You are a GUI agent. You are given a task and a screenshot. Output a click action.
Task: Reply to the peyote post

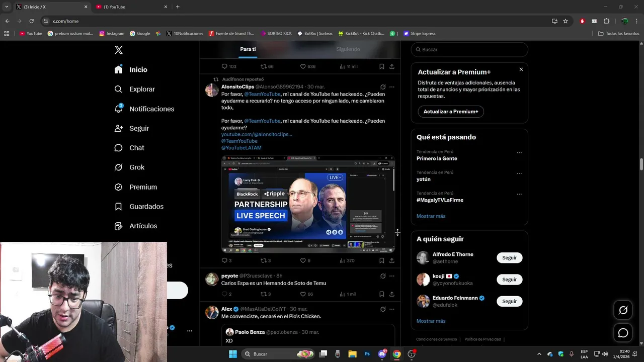coord(224,294)
